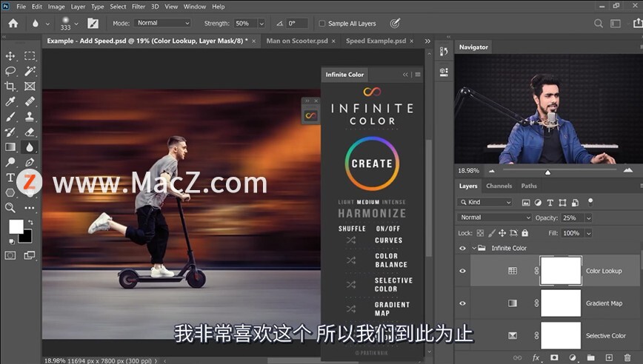643x364 pixels.
Task: Open the layer Kind filter dropdown
Action: tap(484, 202)
